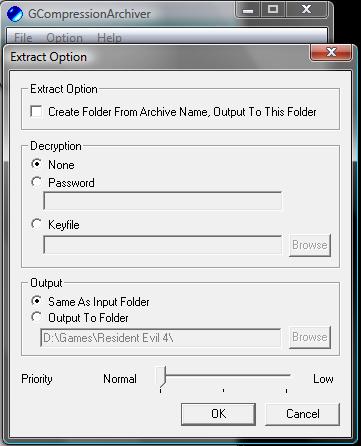Viewport: 361px width, 446px height.
Task: Open the Option menu
Action: pyautogui.click(x=64, y=38)
